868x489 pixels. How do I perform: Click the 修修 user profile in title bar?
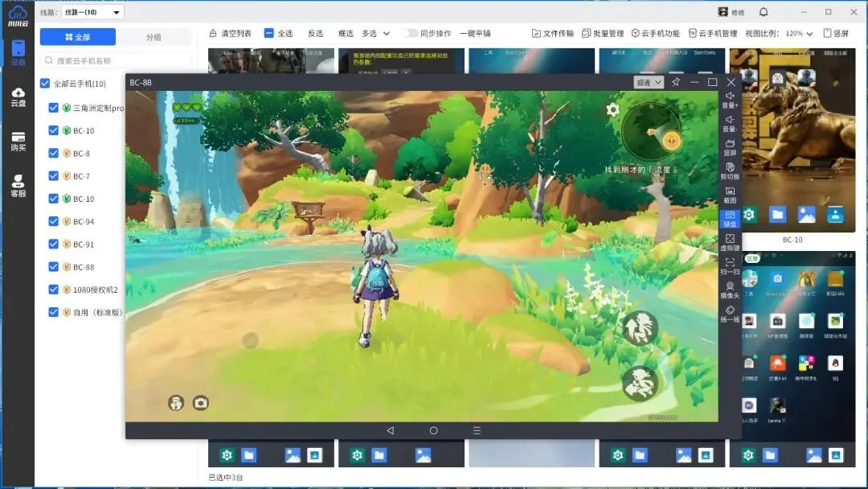(x=731, y=11)
